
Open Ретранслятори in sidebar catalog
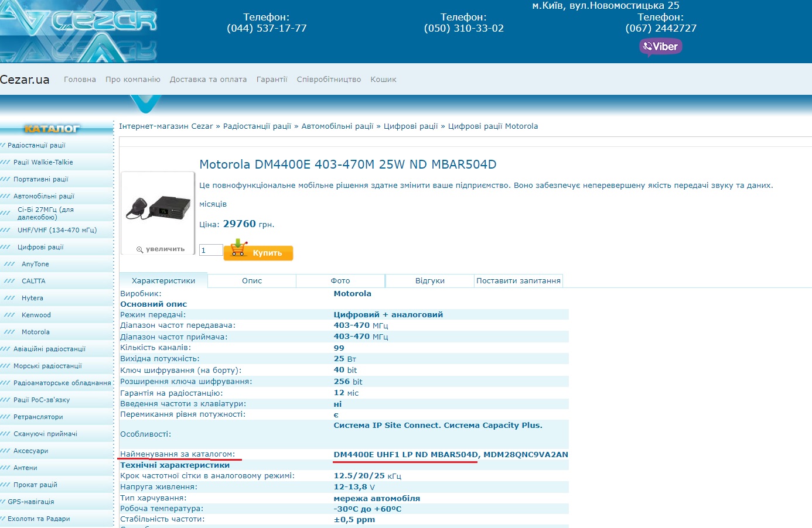click(x=38, y=417)
